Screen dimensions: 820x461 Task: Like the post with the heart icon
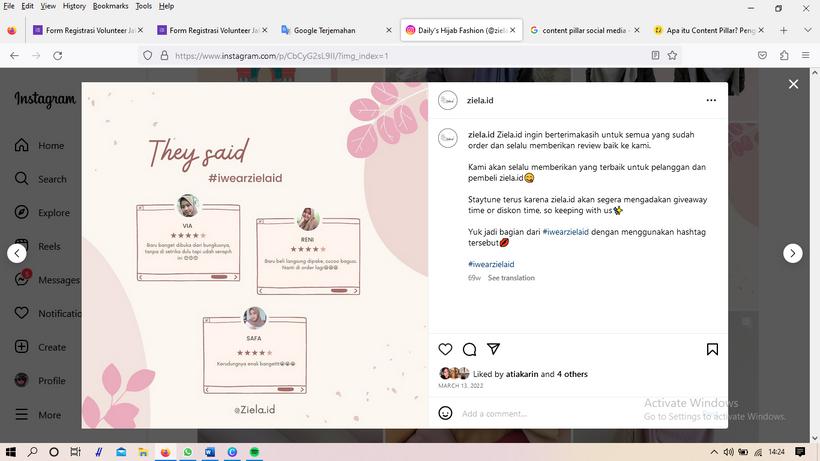[x=445, y=349]
